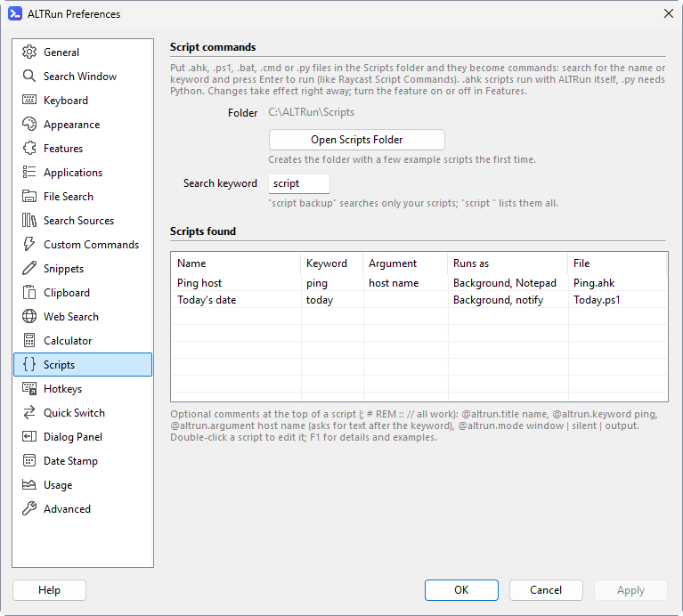The image size is (683, 616).
Task: Click the Dialog Panel icon
Action: (29, 436)
